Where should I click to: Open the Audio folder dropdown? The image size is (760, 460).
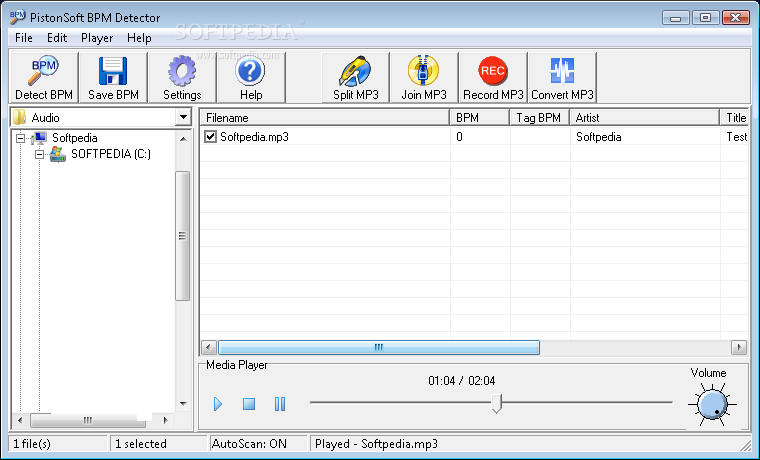[183, 117]
